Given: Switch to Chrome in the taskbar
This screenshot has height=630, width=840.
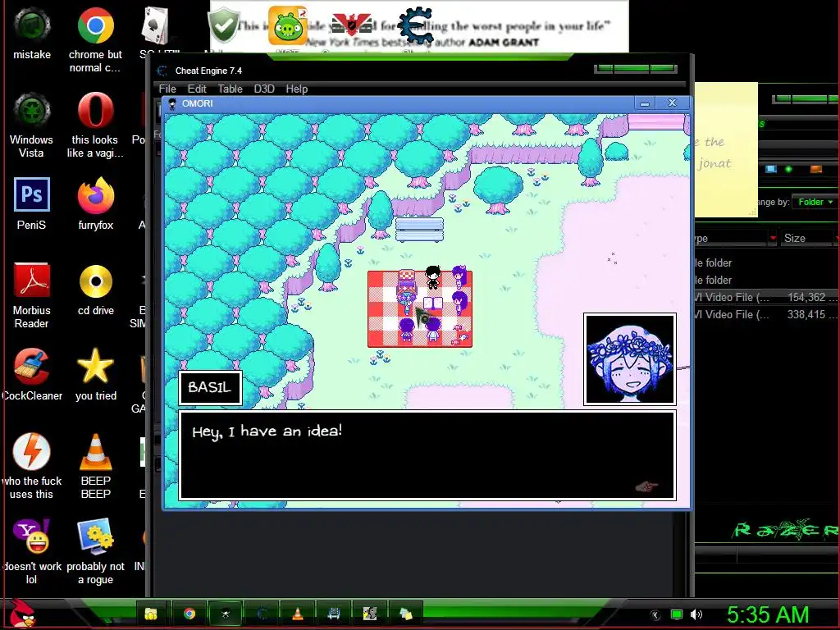Looking at the screenshot, I should pyautogui.click(x=189, y=614).
